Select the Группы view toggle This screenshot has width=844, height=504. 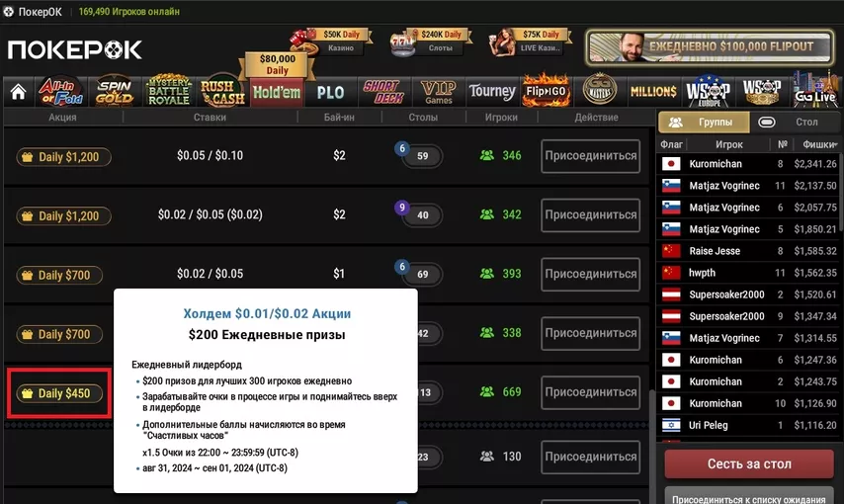click(704, 123)
